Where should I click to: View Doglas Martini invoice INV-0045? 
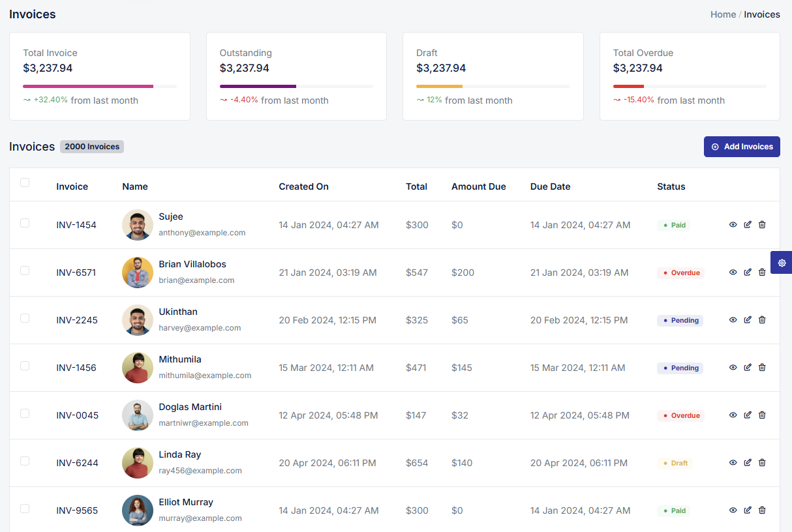coord(733,415)
